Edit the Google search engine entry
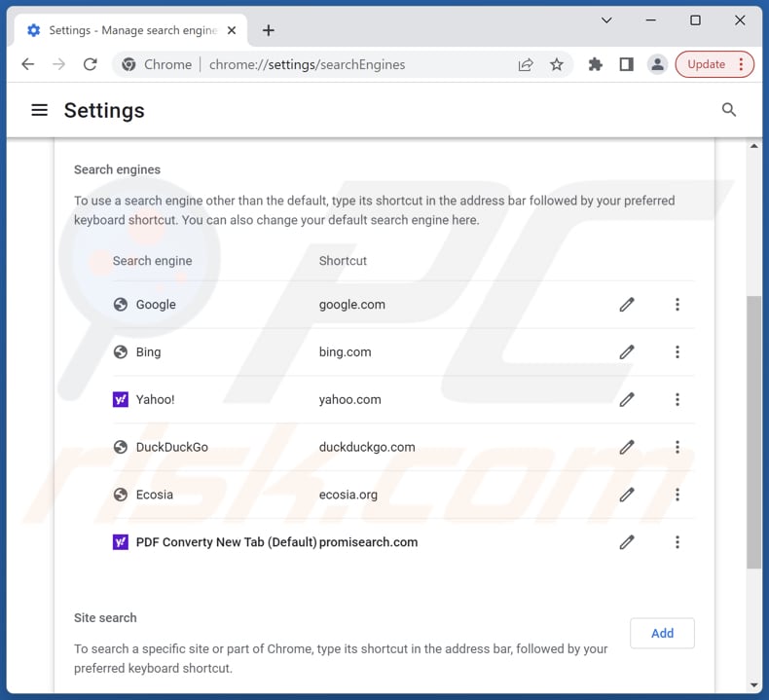This screenshot has height=700, width=769. (626, 305)
